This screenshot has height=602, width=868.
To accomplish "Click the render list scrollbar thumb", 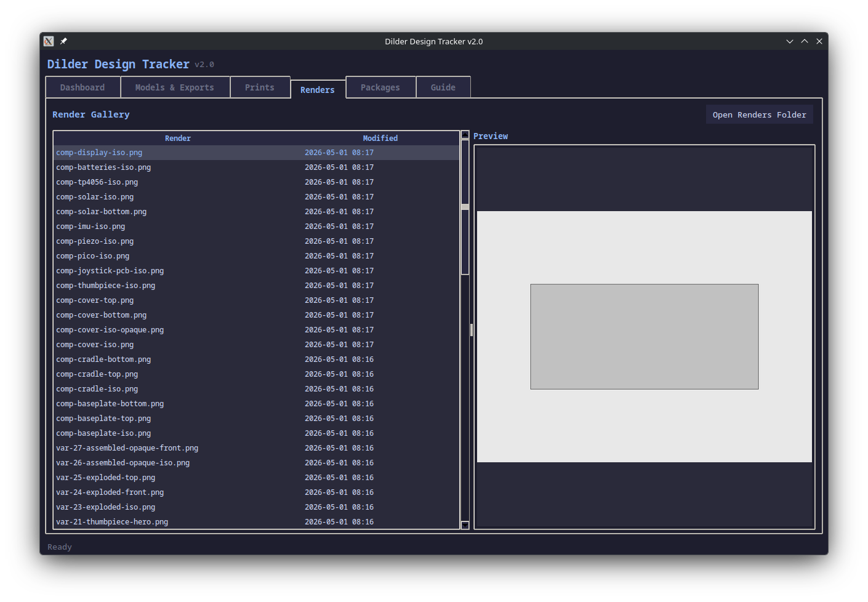I will [x=465, y=207].
